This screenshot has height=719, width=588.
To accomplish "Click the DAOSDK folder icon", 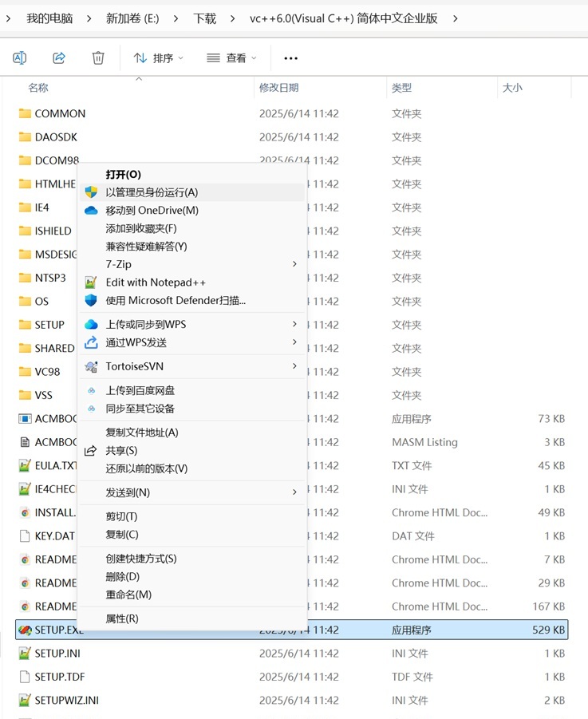I will [25, 136].
